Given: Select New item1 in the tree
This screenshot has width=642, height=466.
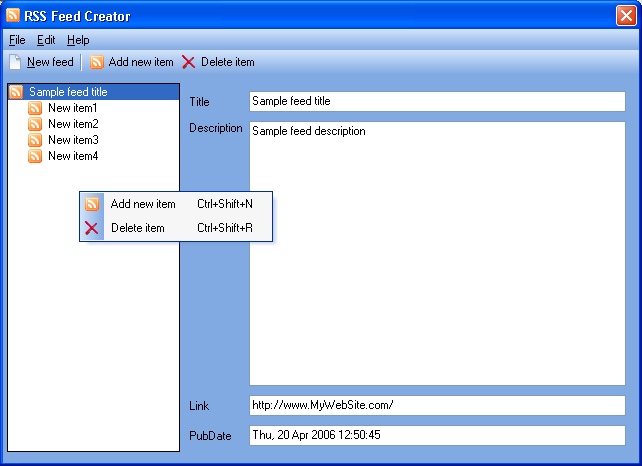Looking at the screenshot, I should pyautogui.click(x=72, y=108).
